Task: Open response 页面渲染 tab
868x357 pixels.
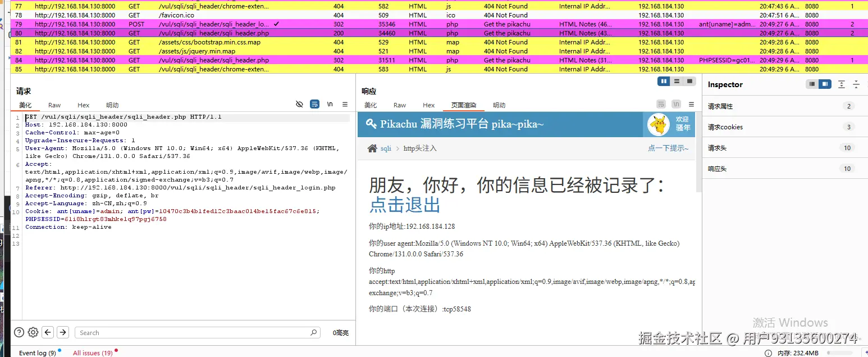Action: coord(464,105)
